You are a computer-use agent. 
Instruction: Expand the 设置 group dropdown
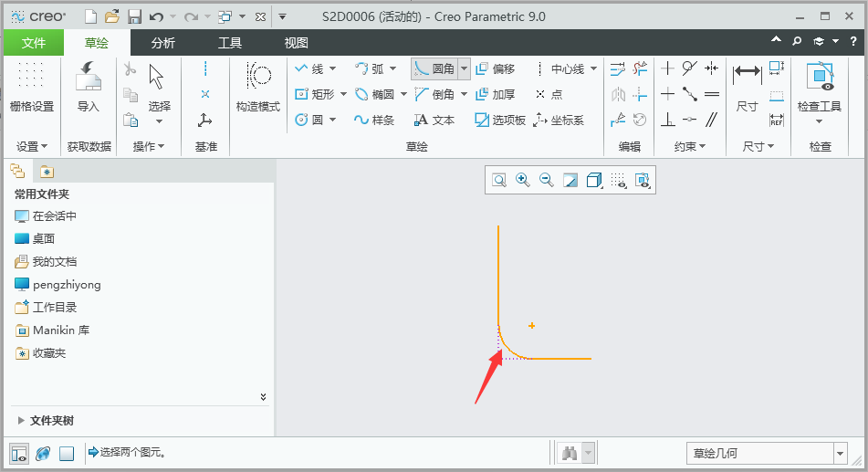point(32,146)
